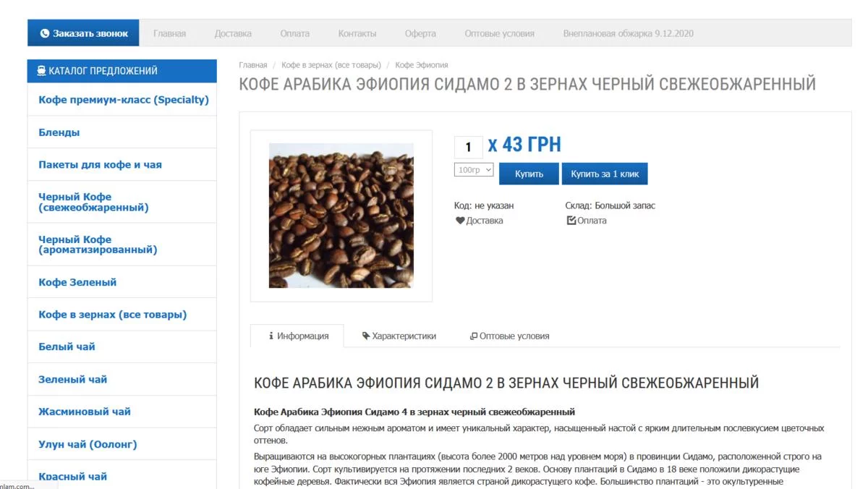The width and height of the screenshot is (868, 489).
Task: Click the checkmark icon next to Оплата
Action: tap(571, 221)
